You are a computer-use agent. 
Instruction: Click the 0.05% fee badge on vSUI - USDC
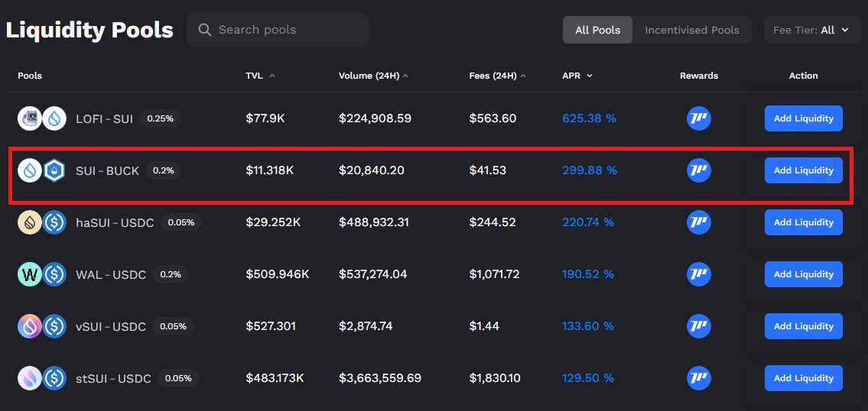coord(173,326)
